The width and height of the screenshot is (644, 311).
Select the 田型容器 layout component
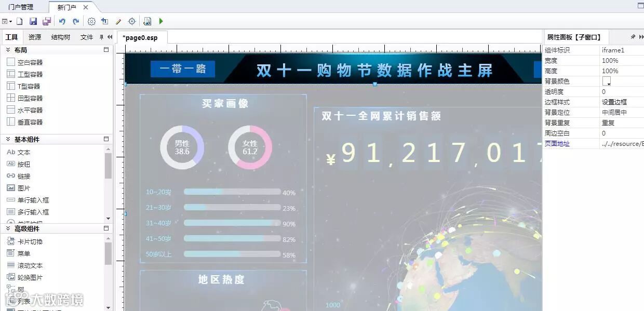tap(25, 98)
